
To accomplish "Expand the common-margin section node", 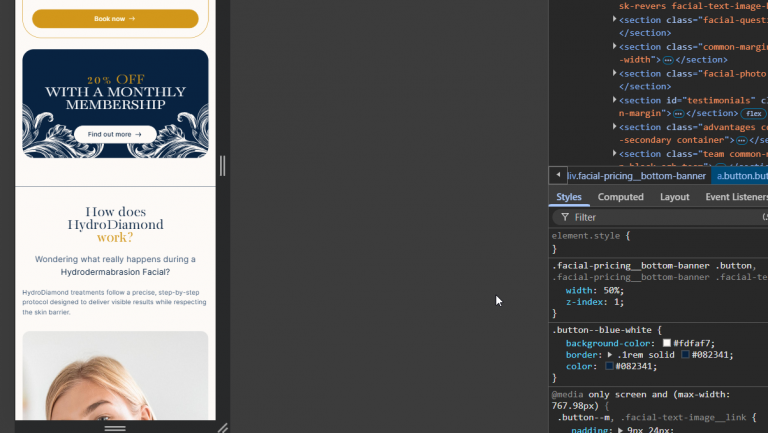I will [x=614, y=46].
